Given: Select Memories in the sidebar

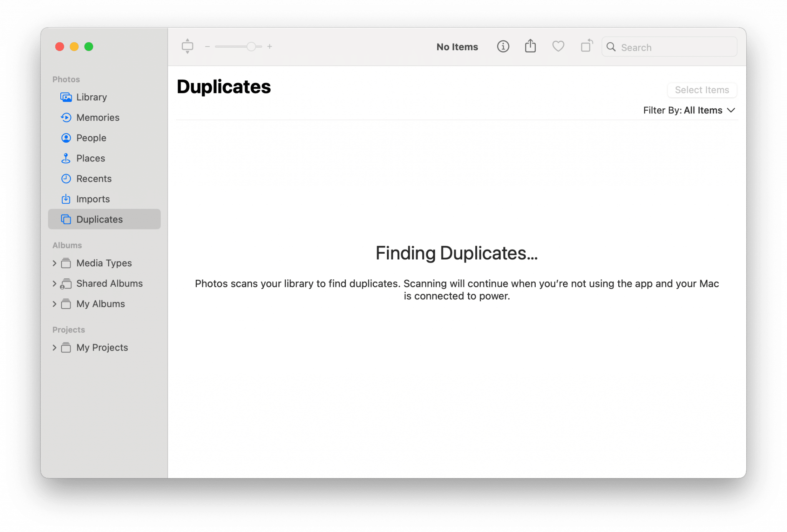Looking at the screenshot, I should (98, 117).
